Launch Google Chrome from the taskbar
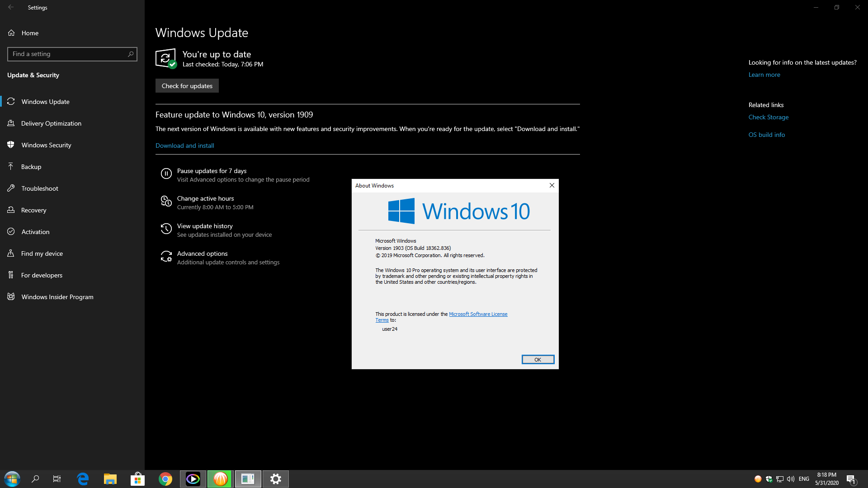The width and height of the screenshot is (868, 488). 165,479
